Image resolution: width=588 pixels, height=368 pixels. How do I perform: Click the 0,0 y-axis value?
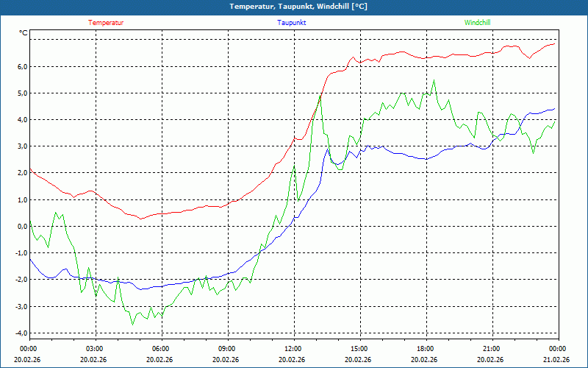coord(23,227)
